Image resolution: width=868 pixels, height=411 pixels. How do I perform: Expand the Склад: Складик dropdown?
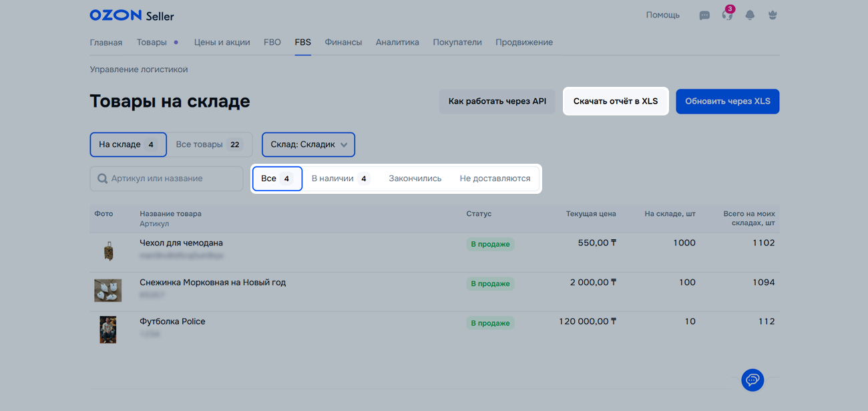(x=308, y=144)
